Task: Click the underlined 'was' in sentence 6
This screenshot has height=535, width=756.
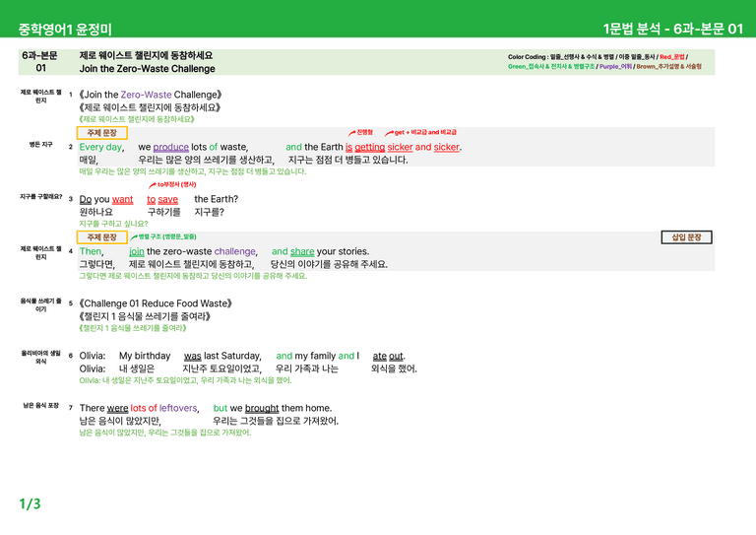Action: (192, 356)
